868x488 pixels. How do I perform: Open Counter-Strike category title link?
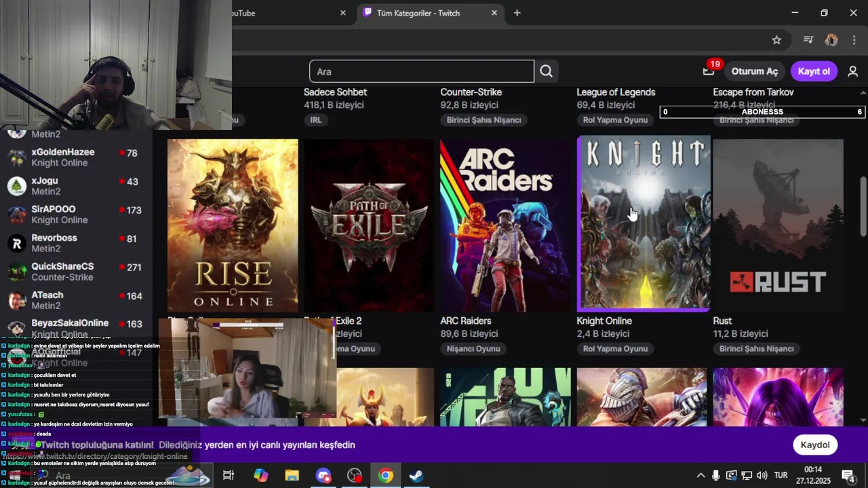471,92
